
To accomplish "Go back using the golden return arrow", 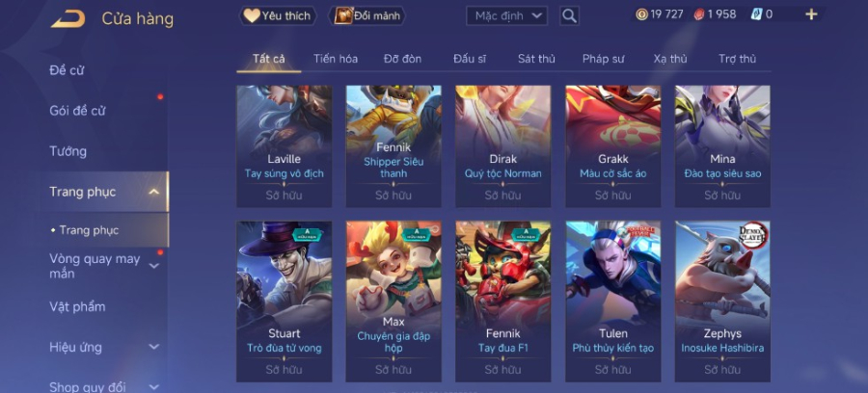I will [68, 19].
